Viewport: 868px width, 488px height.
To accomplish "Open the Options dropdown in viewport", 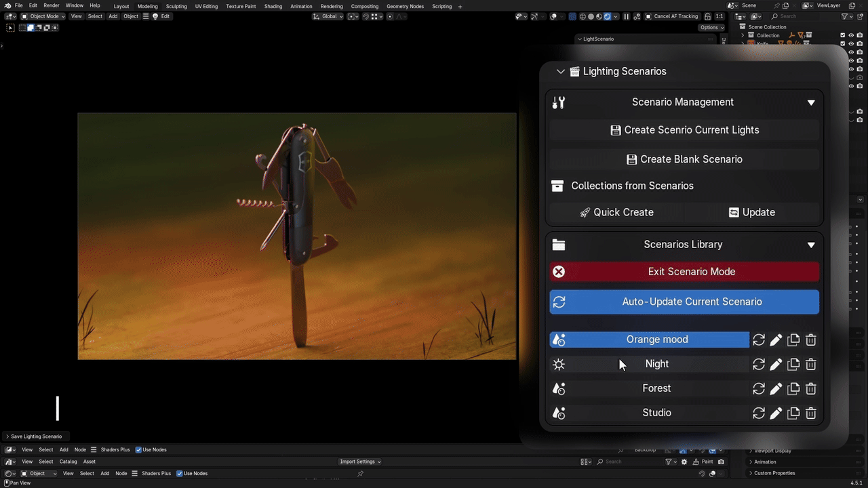I will pyautogui.click(x=712, y=28).
